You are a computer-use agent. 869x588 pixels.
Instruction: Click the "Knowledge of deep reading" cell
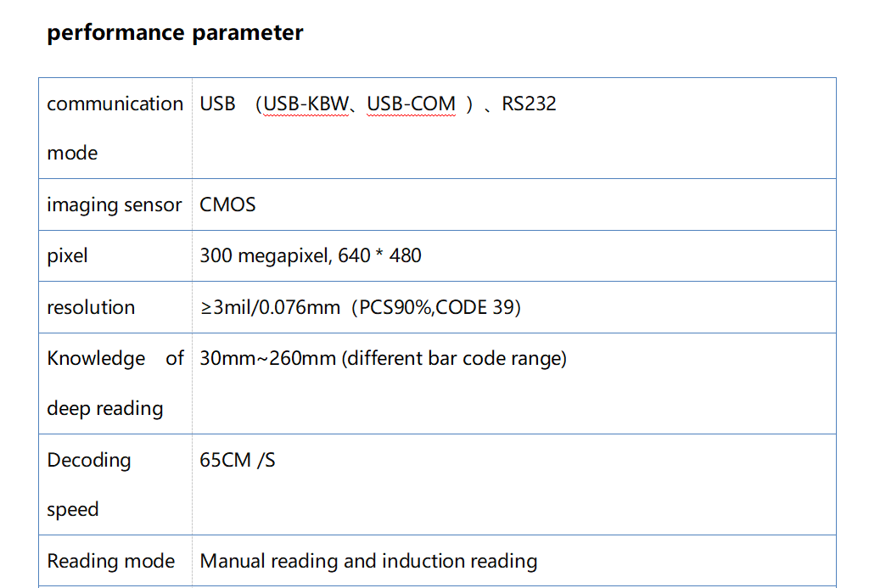click(x=115, y=383)
